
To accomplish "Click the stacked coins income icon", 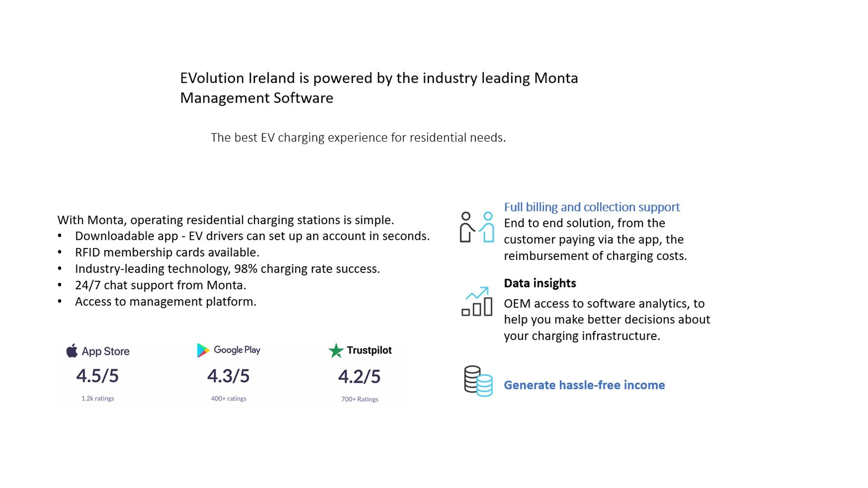I will pyautogui.click(x=478, y=381).
